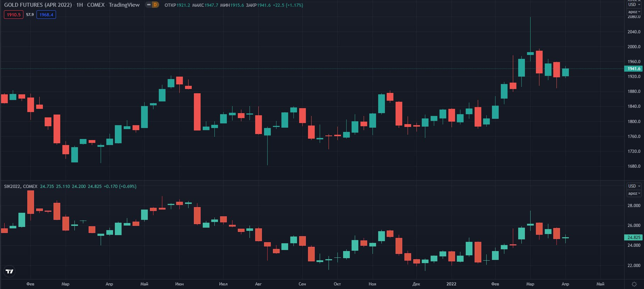
Task: Click the orange D data-delay badge
Action: coord(155,5)
